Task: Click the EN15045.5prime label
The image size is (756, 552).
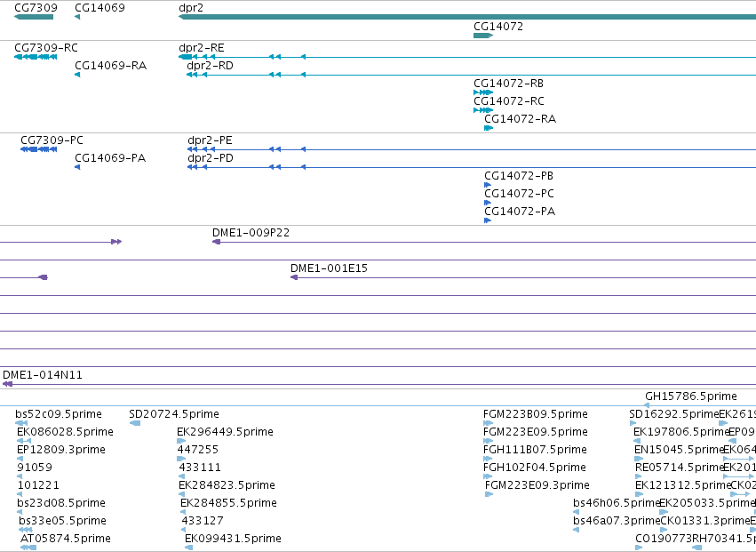Action: coord(680,450)
